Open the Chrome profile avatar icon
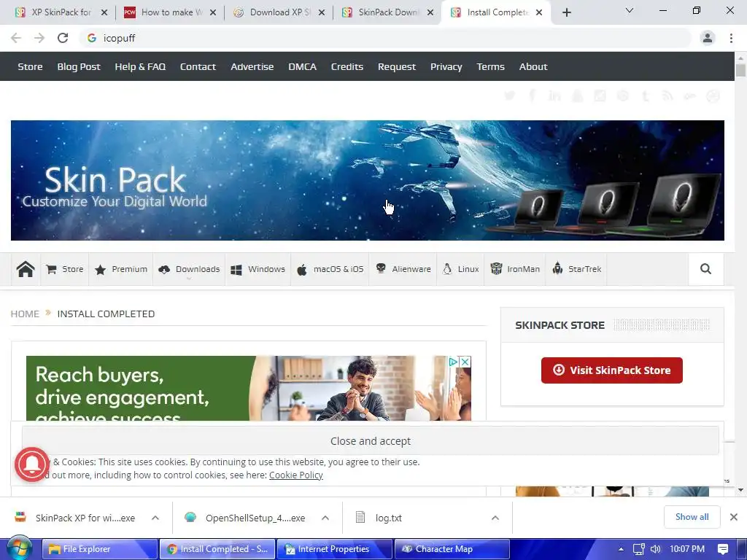The width and height of the screenshot is (747, 560). click(x=708, y=38)
